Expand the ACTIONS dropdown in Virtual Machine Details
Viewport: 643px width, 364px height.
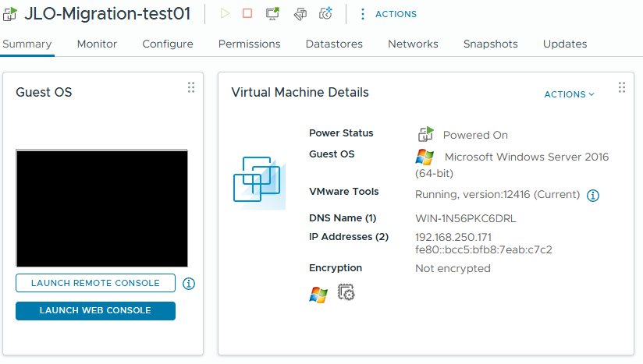click(x=569, y=94)
